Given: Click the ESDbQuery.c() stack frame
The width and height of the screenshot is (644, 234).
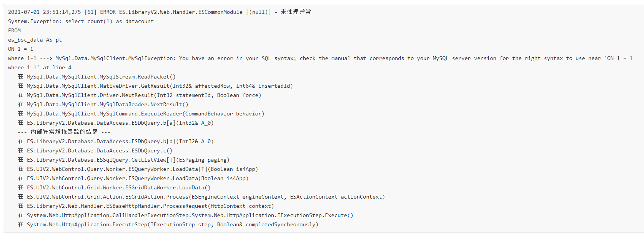Looking at the screenshot, I should (100, 150).
